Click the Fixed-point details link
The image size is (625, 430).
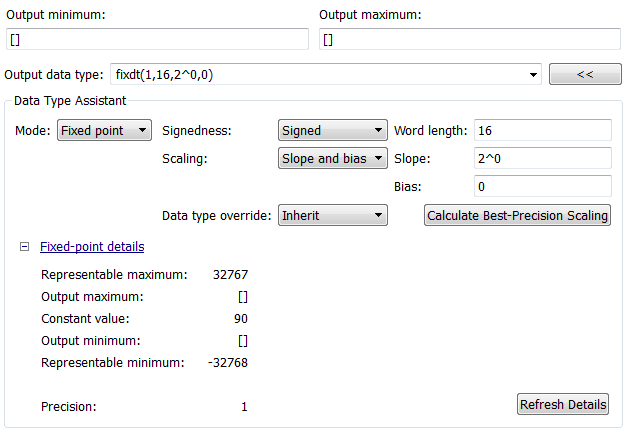click(92, 246)
